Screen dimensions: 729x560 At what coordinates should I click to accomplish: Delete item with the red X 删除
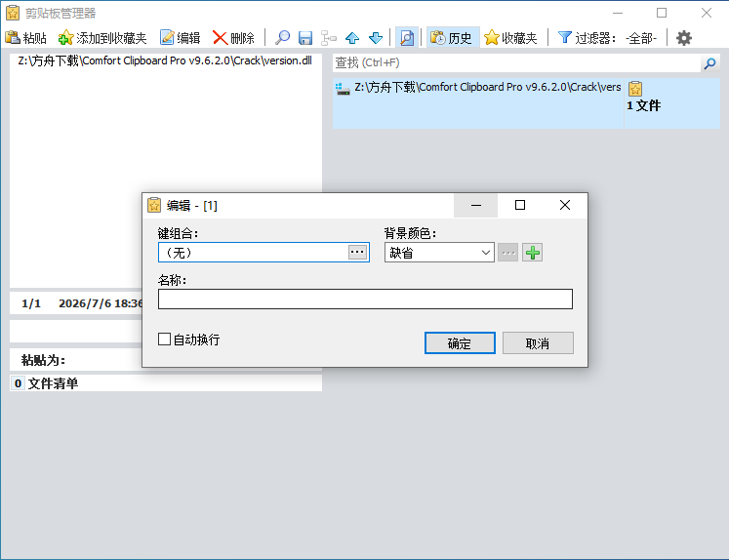tap(233, 38)
